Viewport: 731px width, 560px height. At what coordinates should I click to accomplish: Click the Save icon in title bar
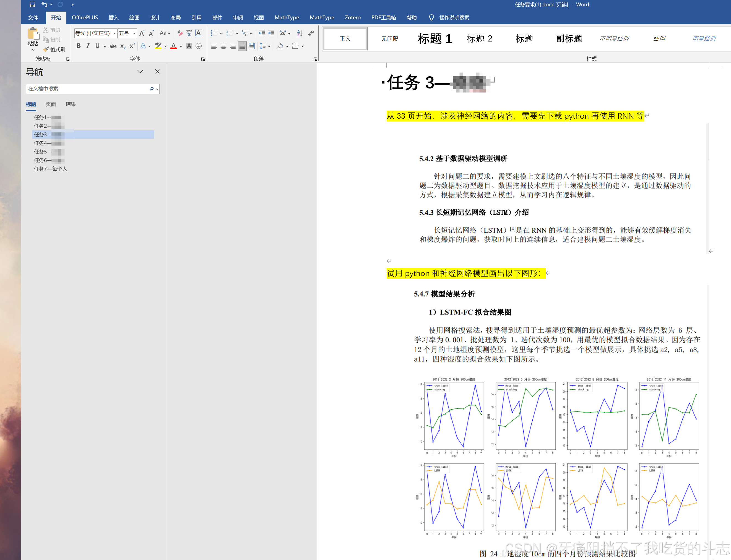click(x=32, y=4)
